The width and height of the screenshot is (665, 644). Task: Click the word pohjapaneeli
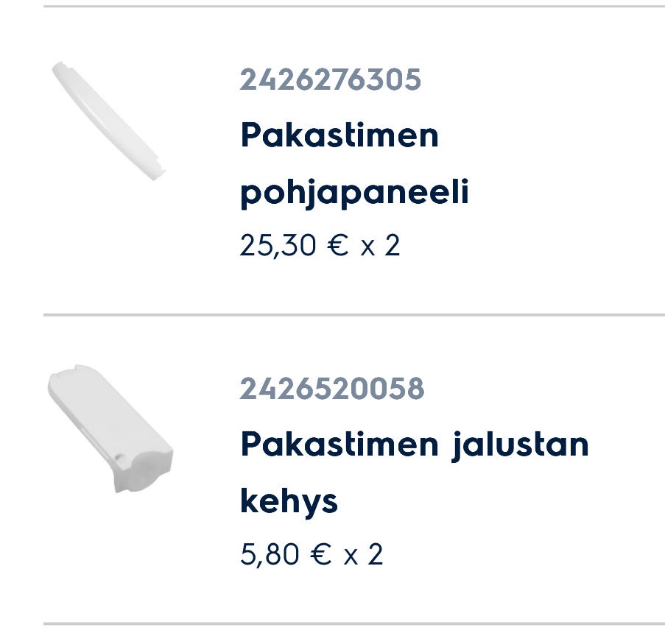(x=354, y=194)
